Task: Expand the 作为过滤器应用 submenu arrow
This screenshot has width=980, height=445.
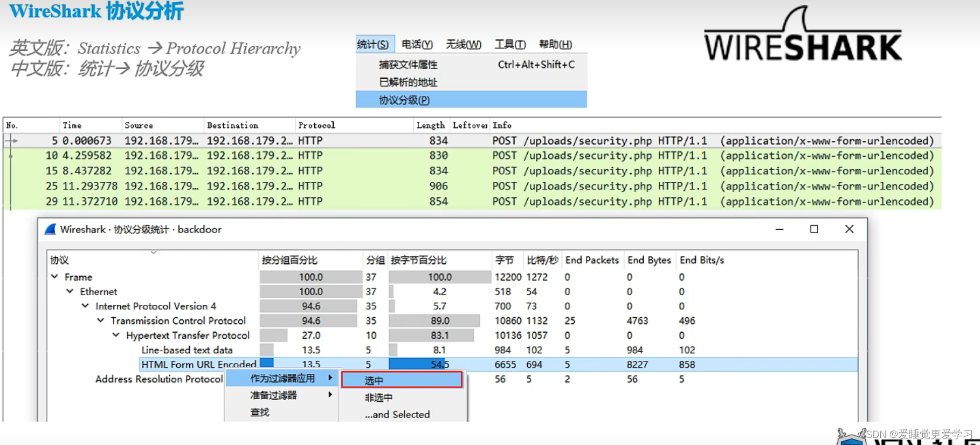Action: pyautogui.click(x=330, y=378)
